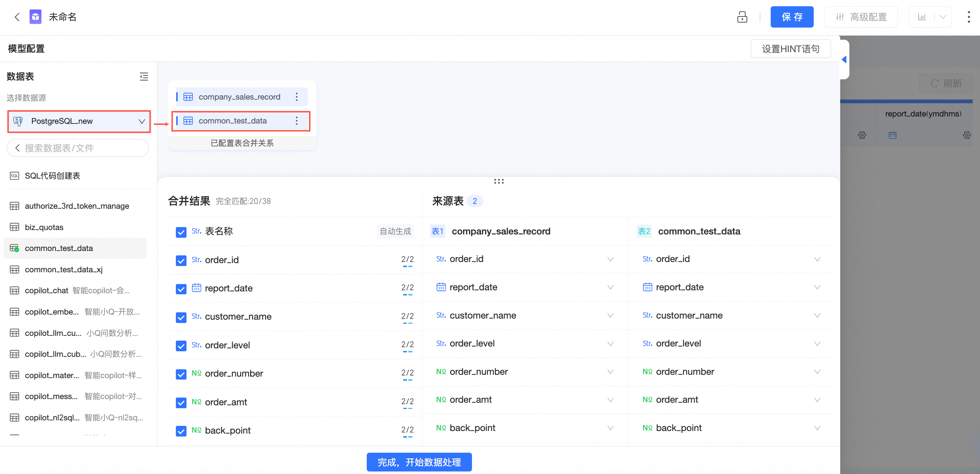Screen dimensions: 980x474
Task: Open the chart icon button in header
Action: pyautogui.click(x=922, y=17)
